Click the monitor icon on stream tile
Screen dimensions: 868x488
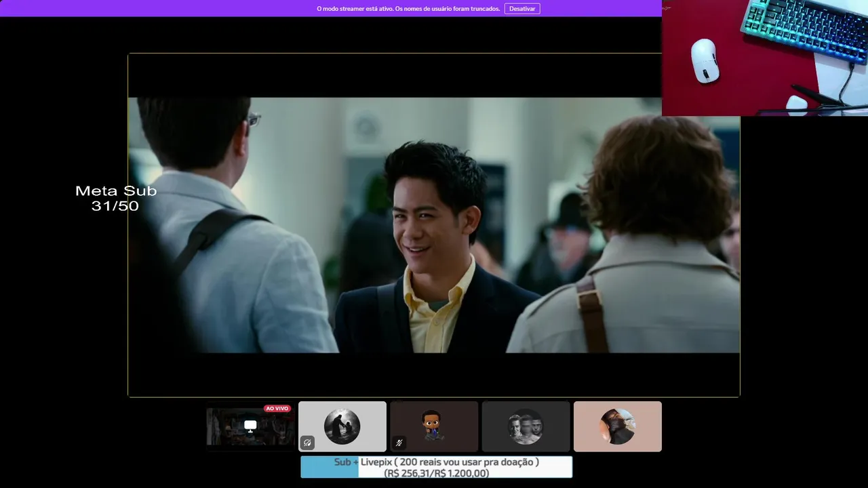pos(250,426)
